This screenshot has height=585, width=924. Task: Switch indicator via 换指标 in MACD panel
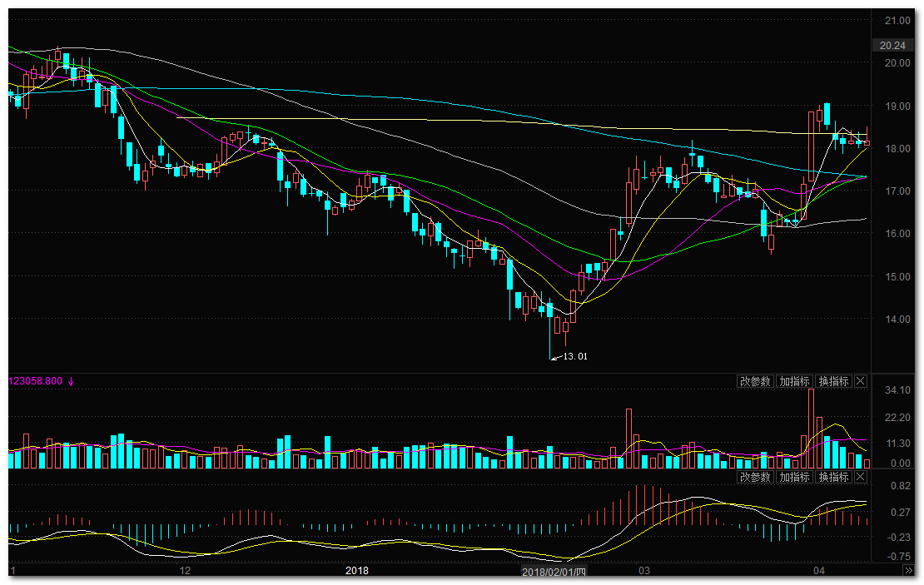click(833, 477)
